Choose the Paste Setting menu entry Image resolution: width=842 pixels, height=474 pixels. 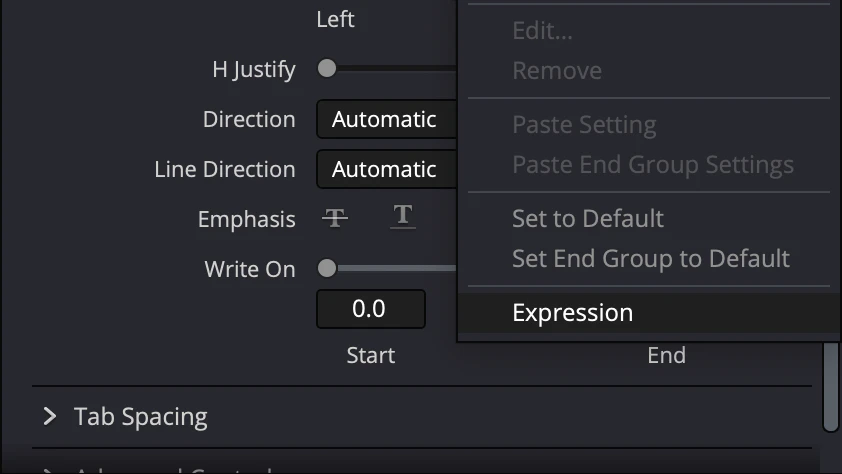584,125
